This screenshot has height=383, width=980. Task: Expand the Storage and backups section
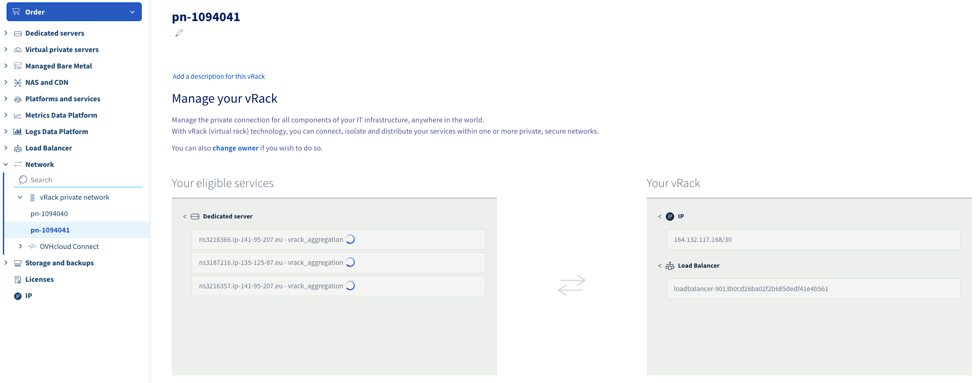click(6, 263)
